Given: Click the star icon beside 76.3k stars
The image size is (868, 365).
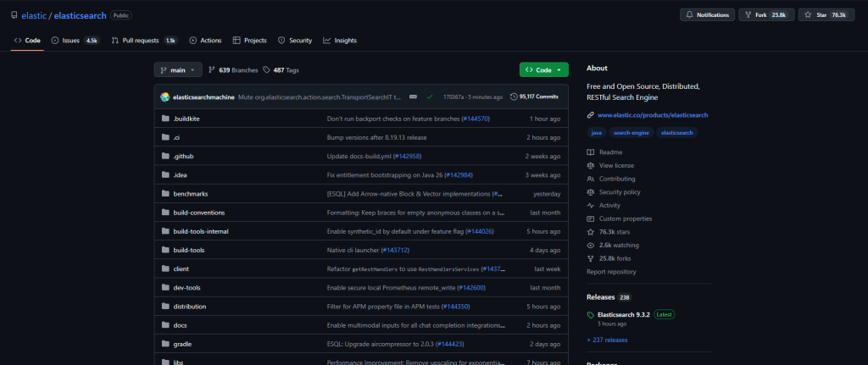Looking at the screenshot, I should [591, 232].
